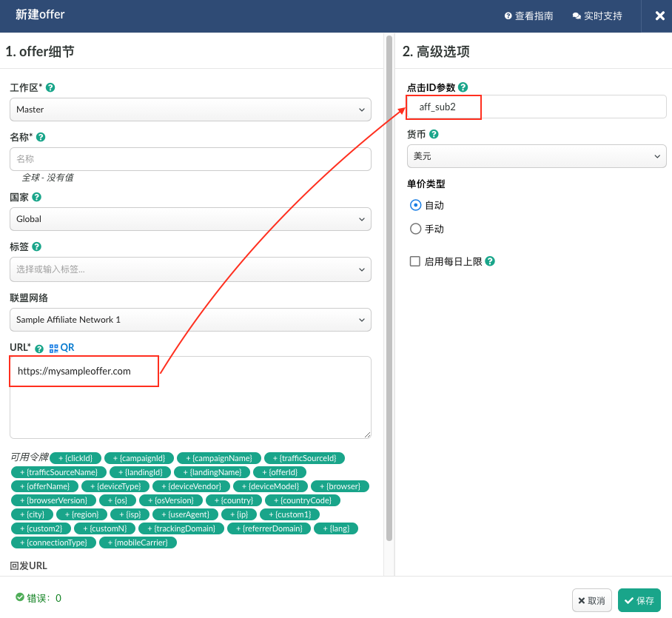Click the help icon next to 国家

coord(36,198)
